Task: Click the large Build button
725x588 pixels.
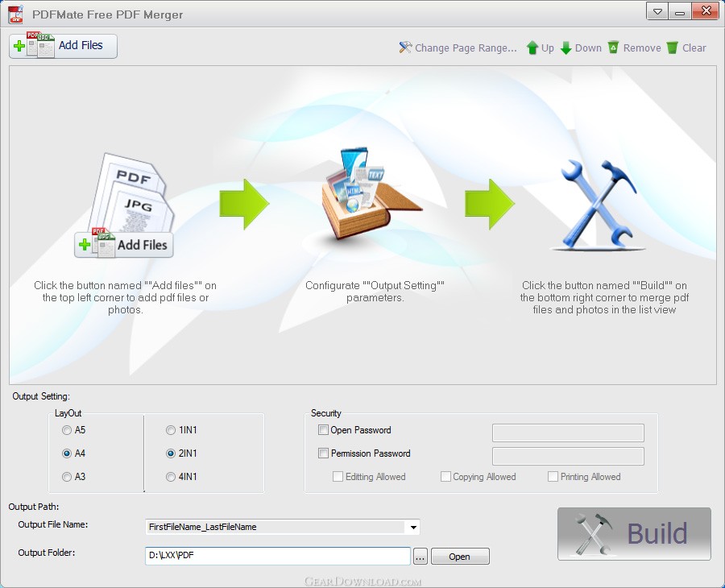Action: coord(634,534)
